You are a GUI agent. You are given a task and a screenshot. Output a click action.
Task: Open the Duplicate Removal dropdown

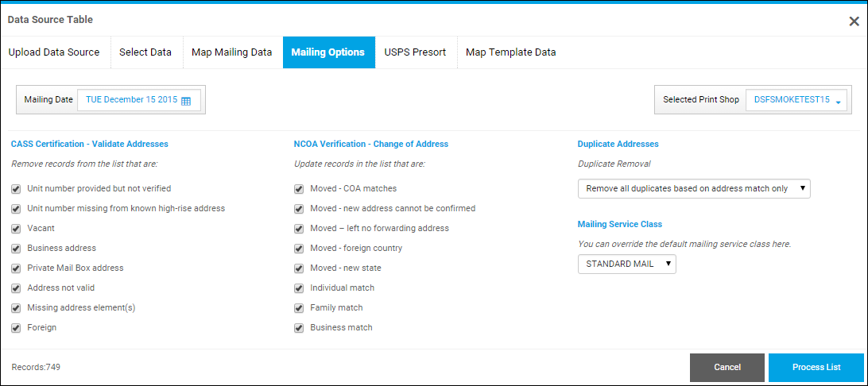(693, 189)
